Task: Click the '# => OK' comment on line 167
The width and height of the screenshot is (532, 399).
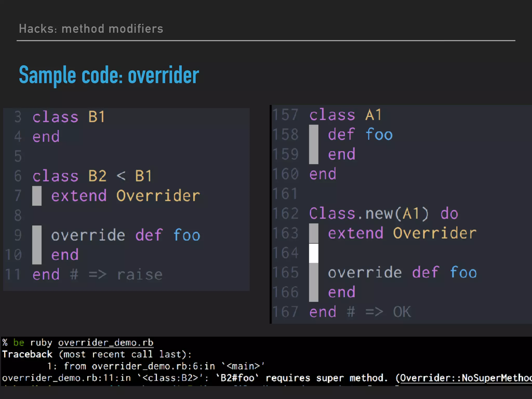Action: coord(379,312)
